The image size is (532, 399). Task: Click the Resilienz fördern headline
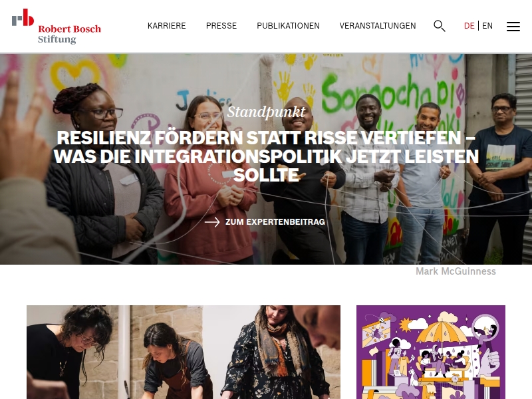pyautogui.click(x=266, y=156)
